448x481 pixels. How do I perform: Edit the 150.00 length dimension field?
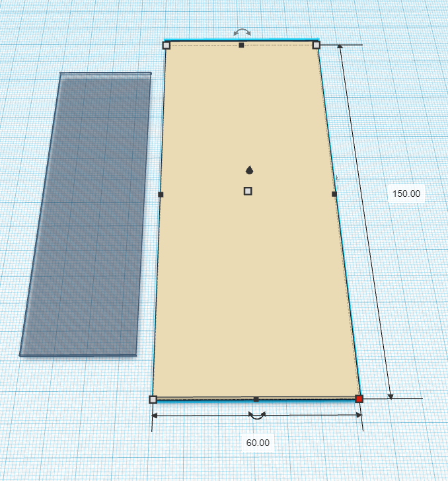point(406,194)
